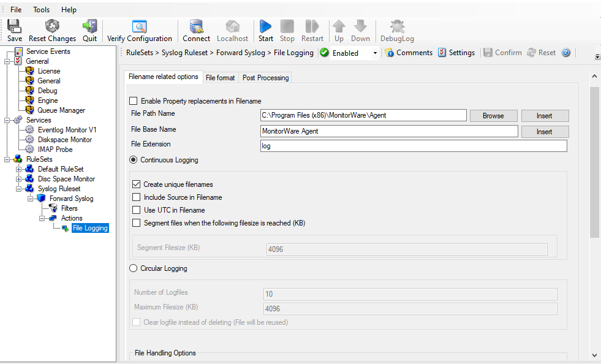Click the Browse button for file path
The image size is (601, 364).
493,116
